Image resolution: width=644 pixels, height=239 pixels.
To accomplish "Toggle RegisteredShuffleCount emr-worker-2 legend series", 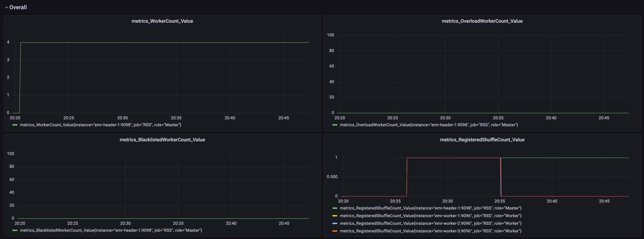I will (431, 223).
